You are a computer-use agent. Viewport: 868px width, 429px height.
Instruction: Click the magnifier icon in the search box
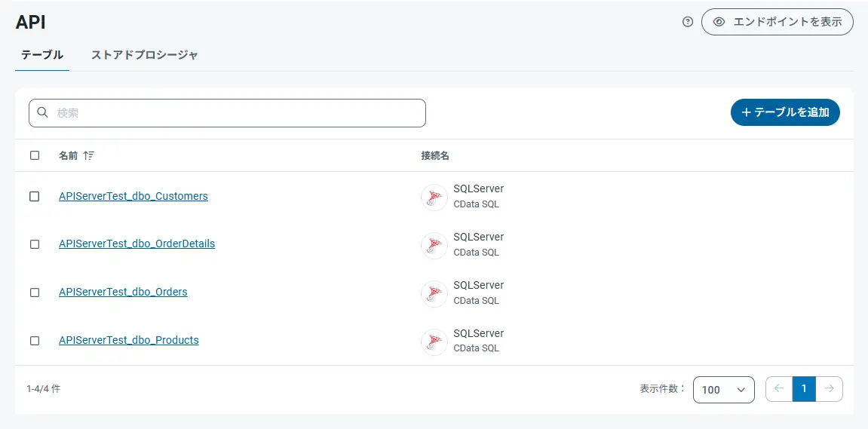(x=43, y=112)
